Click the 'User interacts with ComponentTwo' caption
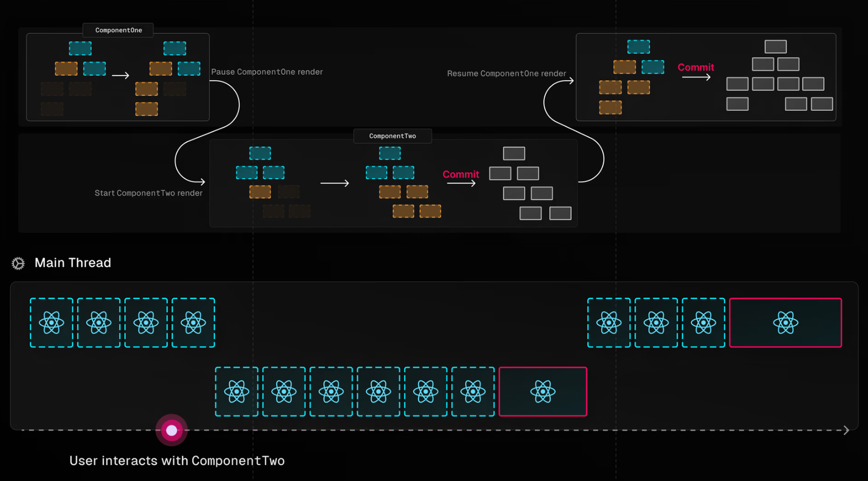The height and width of the screenshot is (481, 868). coord(177,461)
